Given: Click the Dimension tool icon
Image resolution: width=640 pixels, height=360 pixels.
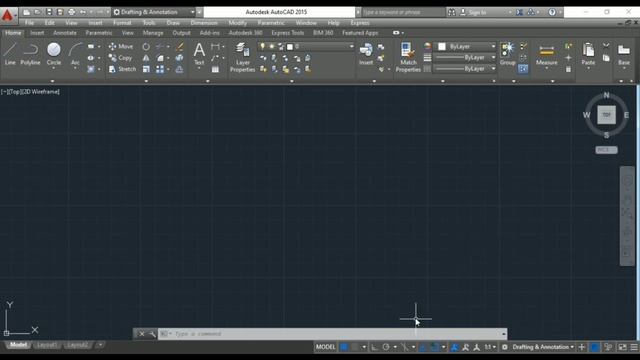Looking at the screenshot, I should click(x=215, y=47).
